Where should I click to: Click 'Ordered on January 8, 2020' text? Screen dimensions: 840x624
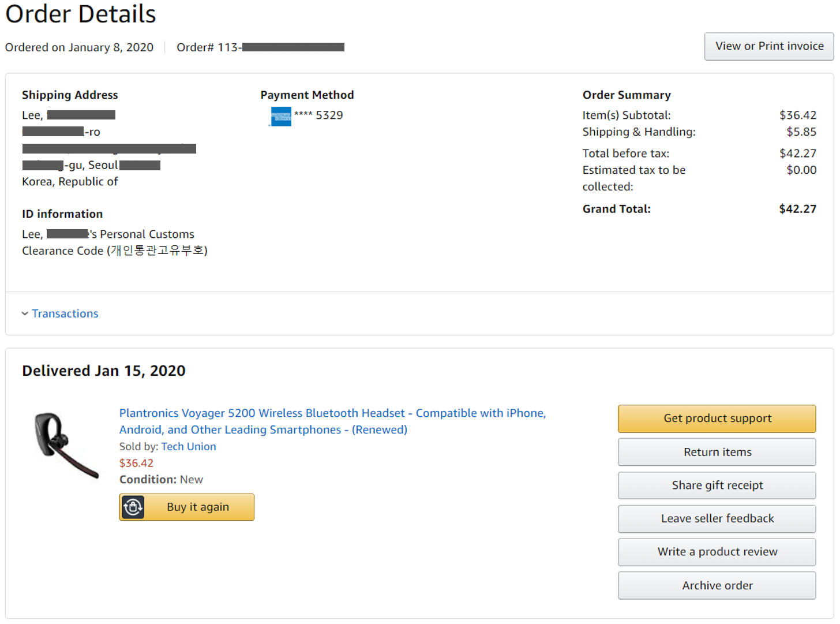point(79,47)
